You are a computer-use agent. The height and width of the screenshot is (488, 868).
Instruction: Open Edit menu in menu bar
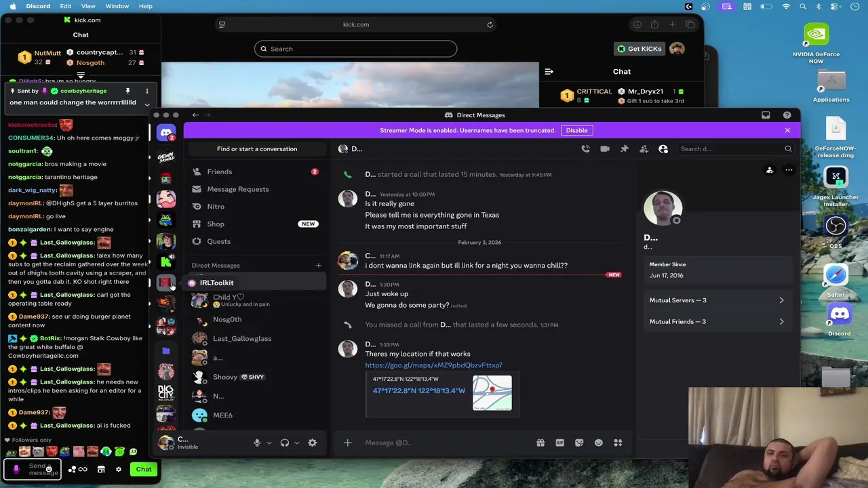pos(65,6)
